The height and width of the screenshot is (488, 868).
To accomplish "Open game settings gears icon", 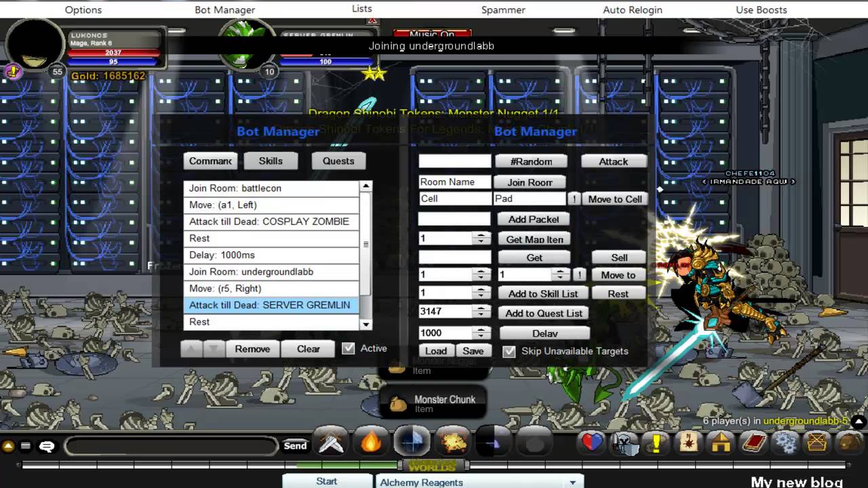I will 786,443.
